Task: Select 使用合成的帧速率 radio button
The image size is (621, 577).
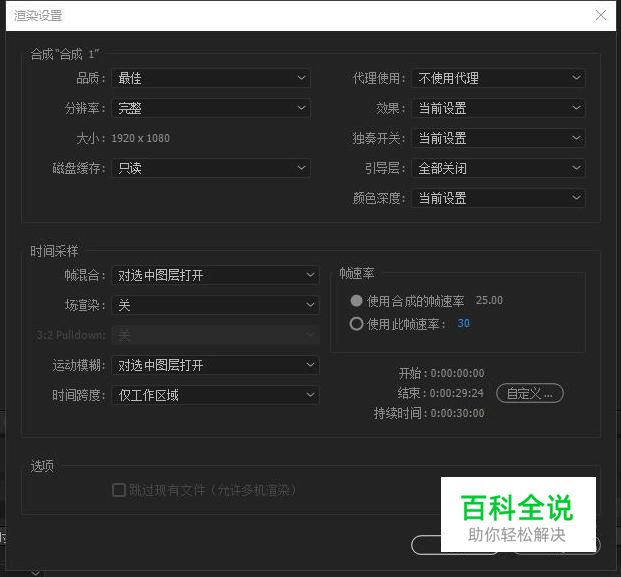Action: pos(356,301)
